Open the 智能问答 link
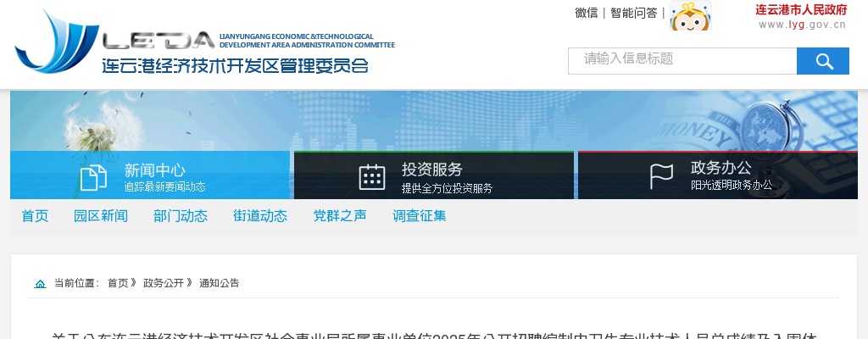The image size is (868, 339). [633, 13]
